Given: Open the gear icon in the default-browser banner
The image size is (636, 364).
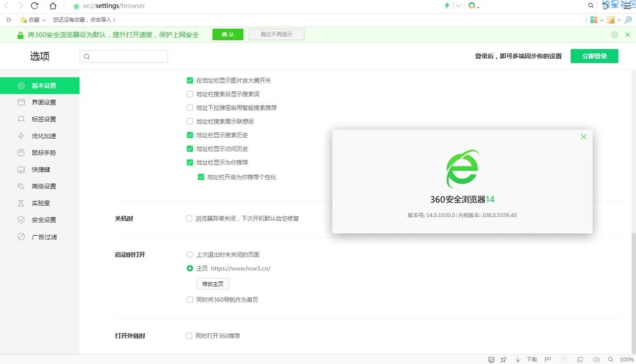Looking at the screenshot, I should click(x=614, y=34).
